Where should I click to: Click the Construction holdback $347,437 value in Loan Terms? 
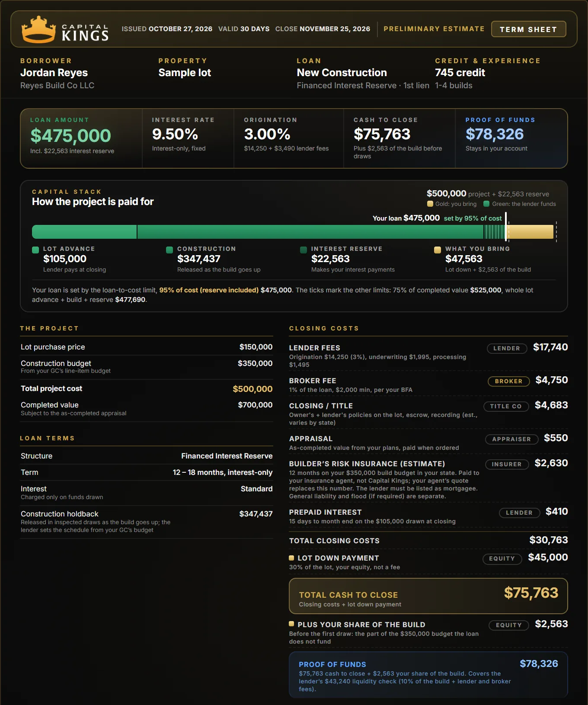pos(256,514)
